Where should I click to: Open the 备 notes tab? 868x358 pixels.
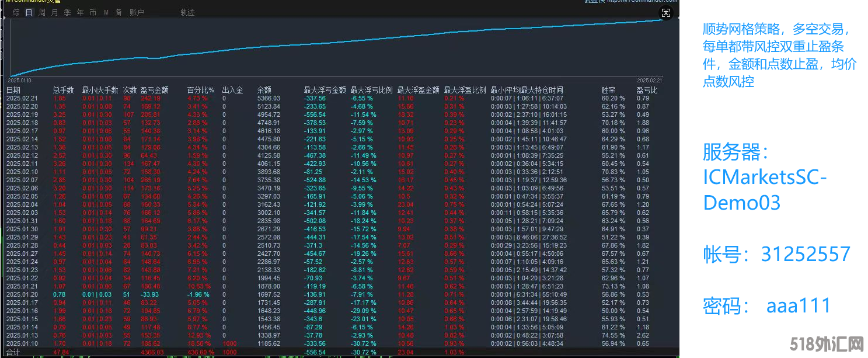tap(118, 12)
